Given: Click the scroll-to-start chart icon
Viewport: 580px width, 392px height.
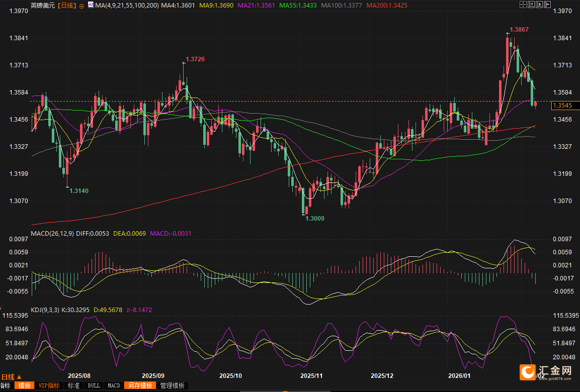Looking at the screenshot, I should click(x=532, y=5).
